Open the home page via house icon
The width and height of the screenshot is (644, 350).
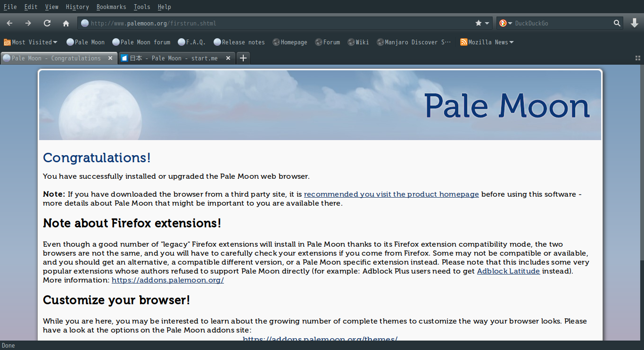point(66,23)
